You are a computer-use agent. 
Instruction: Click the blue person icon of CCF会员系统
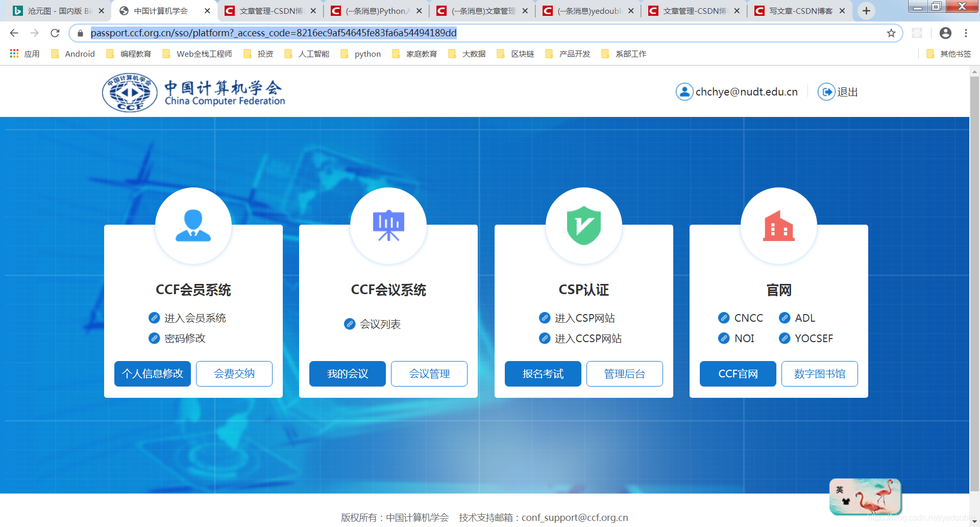[x=193, y=225]
